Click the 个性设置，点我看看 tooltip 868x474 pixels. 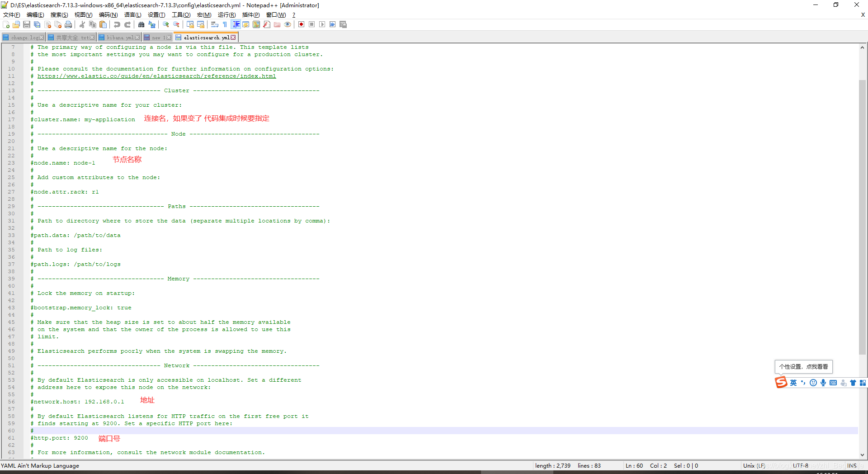click(803, 367)
